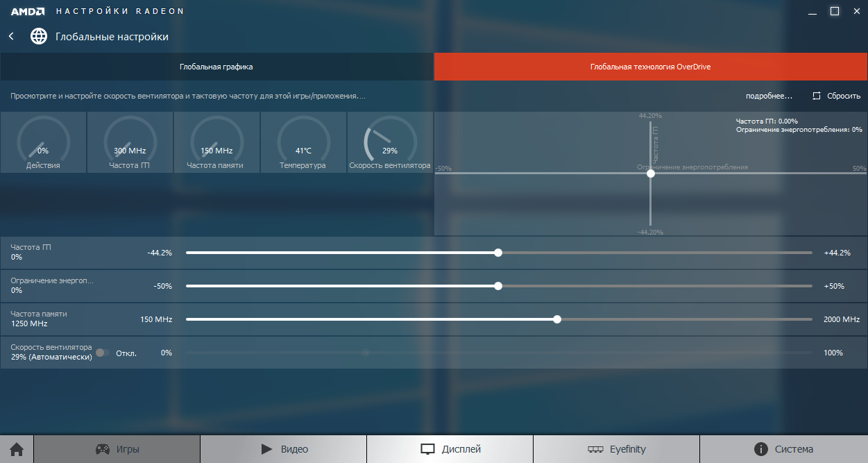Screen dimensions: 868x463
Task: Click the 2000 MHz maximum label
Action: [842, 319]
